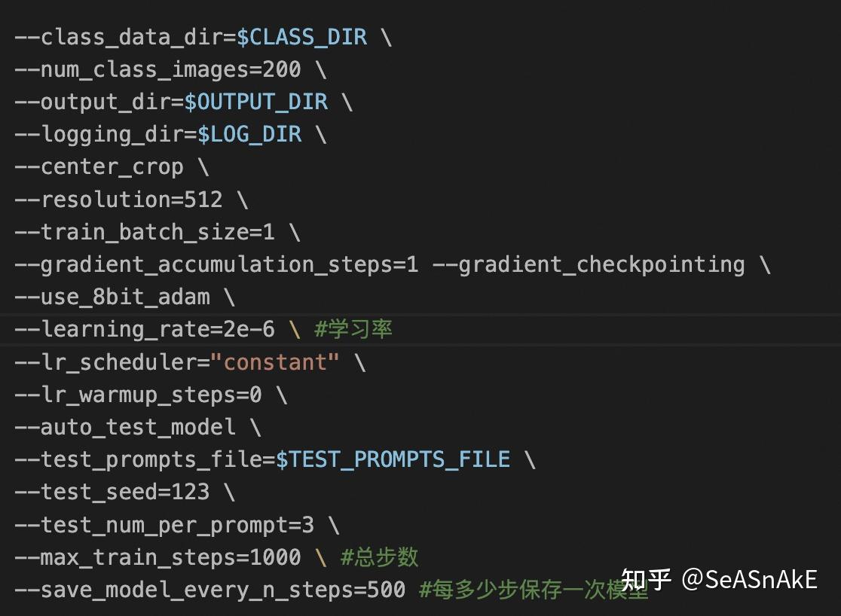Click the --use_8bit_adam line
The image size is (841, 616).
112,297
